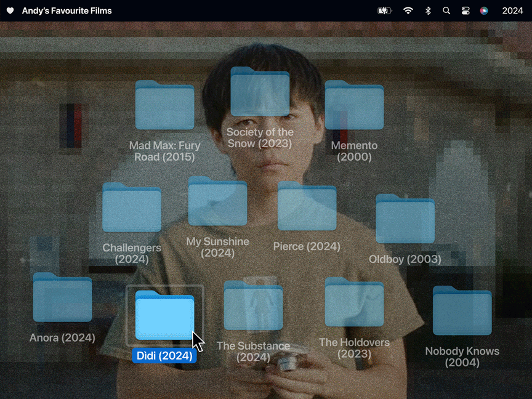532x399 pixels.
Task: Open the Oldboy (2003) folder icon
Action: [405, 219]
